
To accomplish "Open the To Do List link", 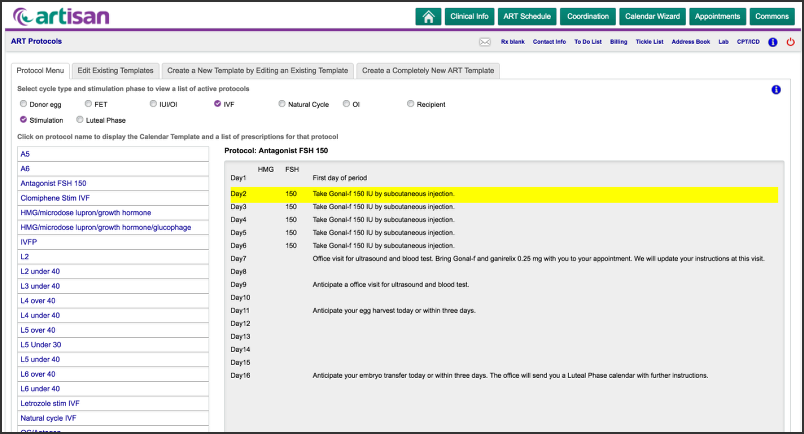I will click(x=588, y=42).
